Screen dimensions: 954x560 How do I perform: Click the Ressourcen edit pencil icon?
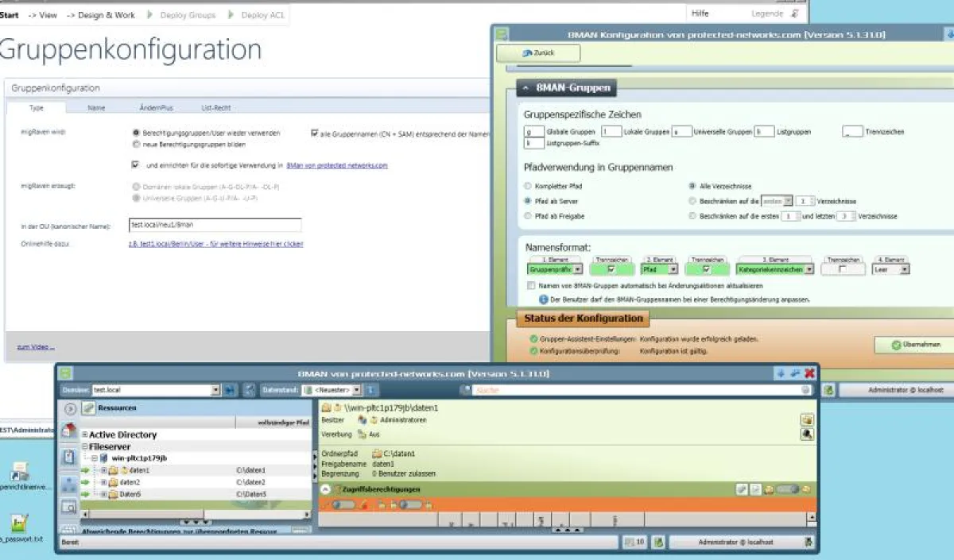(88, 407)
